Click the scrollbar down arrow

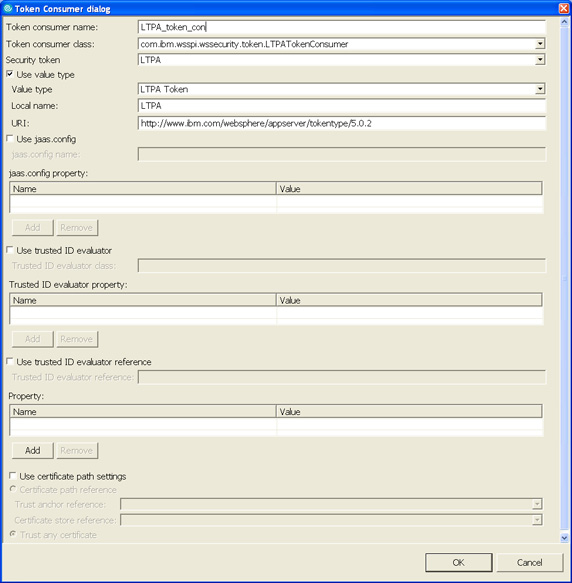coord(564,537)
